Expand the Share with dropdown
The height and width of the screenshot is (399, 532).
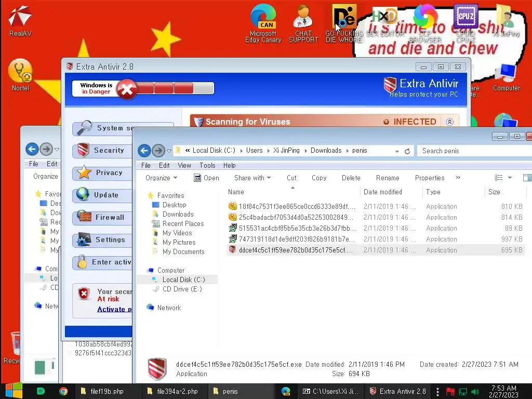click(x=252, y=178)
